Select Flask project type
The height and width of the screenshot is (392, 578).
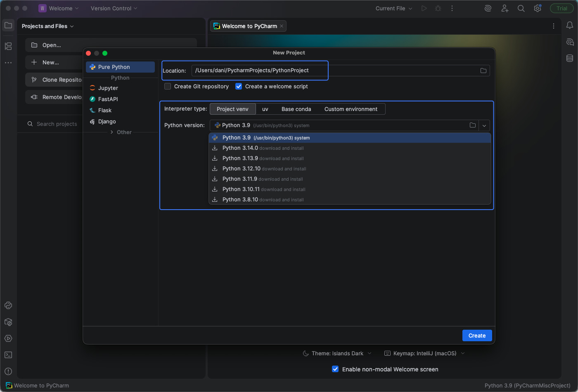point(120,110)
